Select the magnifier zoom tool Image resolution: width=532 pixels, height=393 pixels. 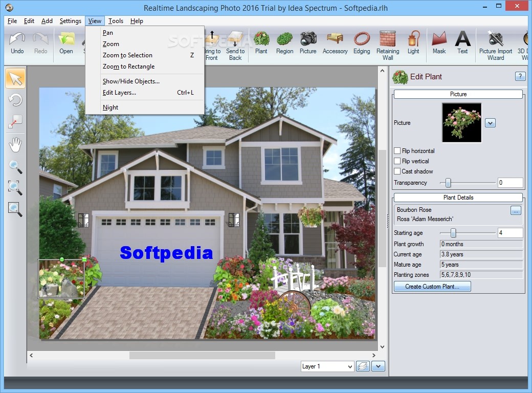pos(15,167)
